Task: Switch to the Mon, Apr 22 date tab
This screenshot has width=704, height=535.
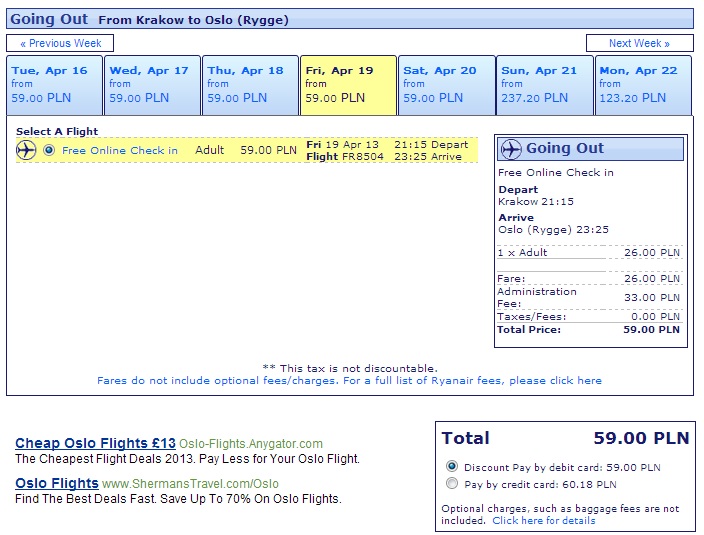Action: [x=643, y=85]
